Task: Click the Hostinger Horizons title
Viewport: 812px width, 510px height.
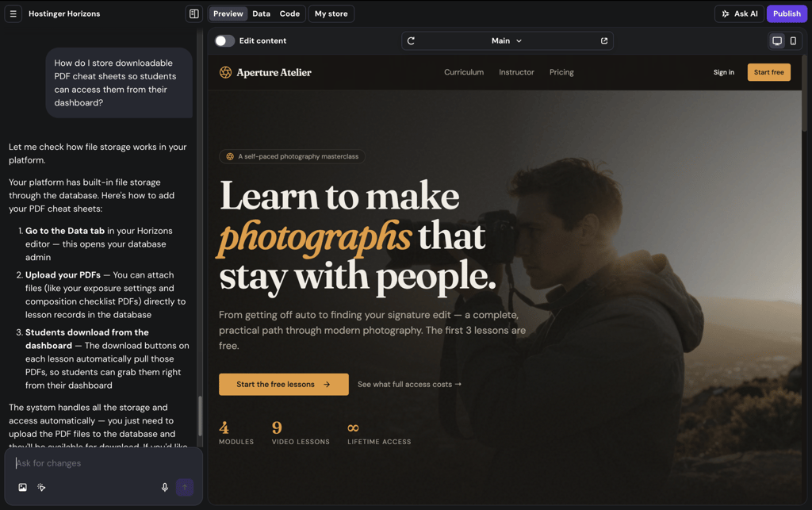Action: 64,14
